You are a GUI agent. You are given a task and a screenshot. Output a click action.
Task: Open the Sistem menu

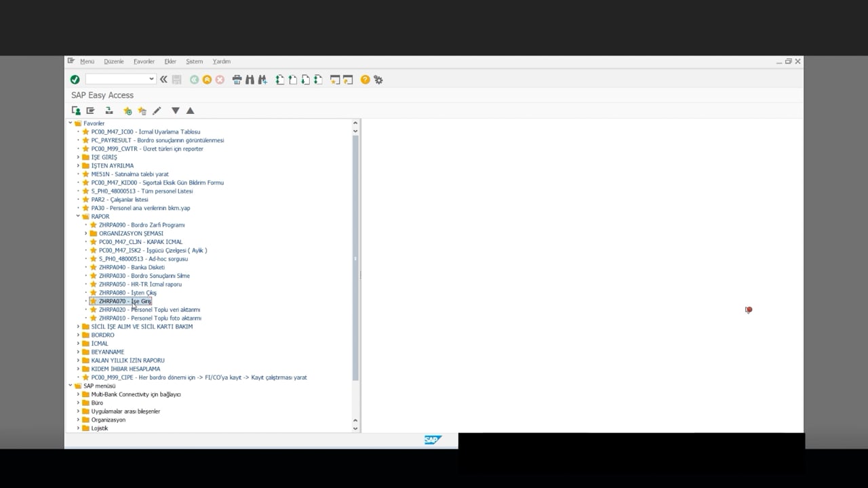(x=195, y=61)
